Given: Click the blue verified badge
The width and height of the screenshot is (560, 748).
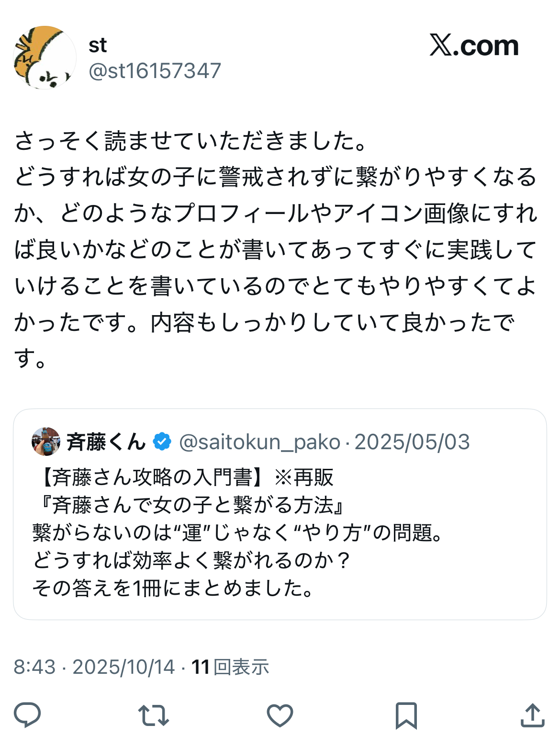Looking at the screenshot, I should [x=162, y=442].
